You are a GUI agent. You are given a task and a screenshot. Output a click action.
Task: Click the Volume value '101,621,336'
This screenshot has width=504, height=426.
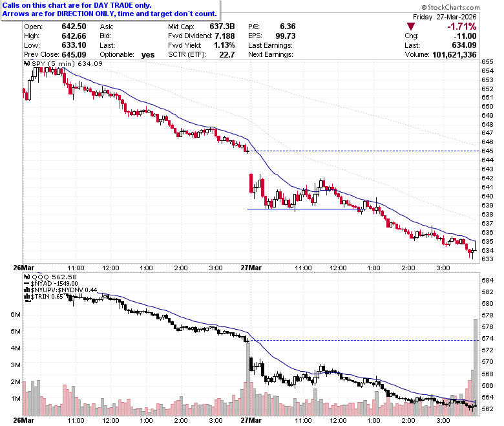pos(454,54)
